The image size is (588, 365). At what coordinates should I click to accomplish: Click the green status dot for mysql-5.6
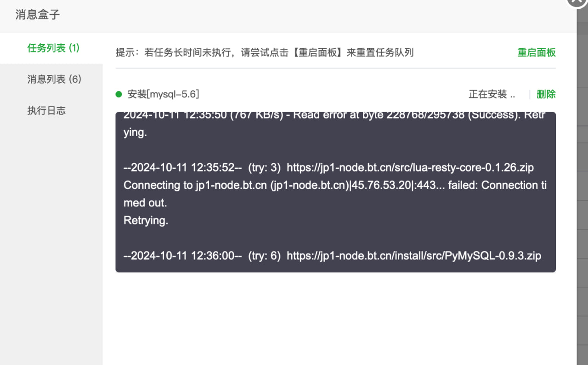(119, 94)
